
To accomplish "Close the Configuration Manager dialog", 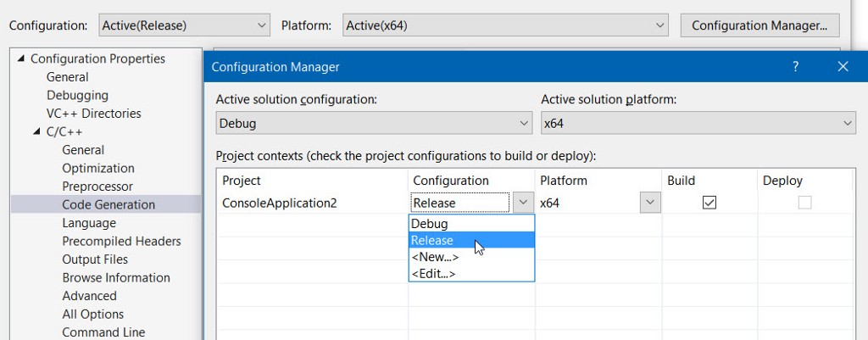I will click(843, 67).
